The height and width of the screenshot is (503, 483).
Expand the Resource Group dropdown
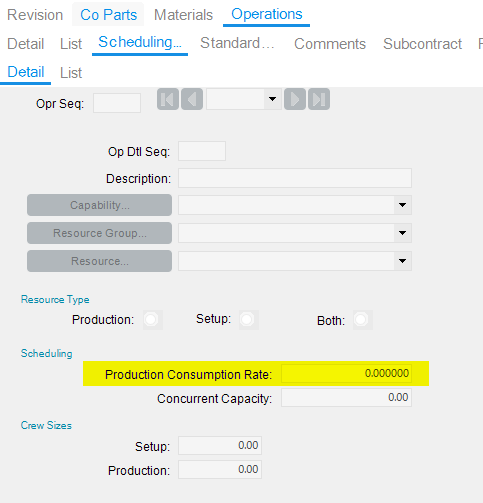[402, 233]
